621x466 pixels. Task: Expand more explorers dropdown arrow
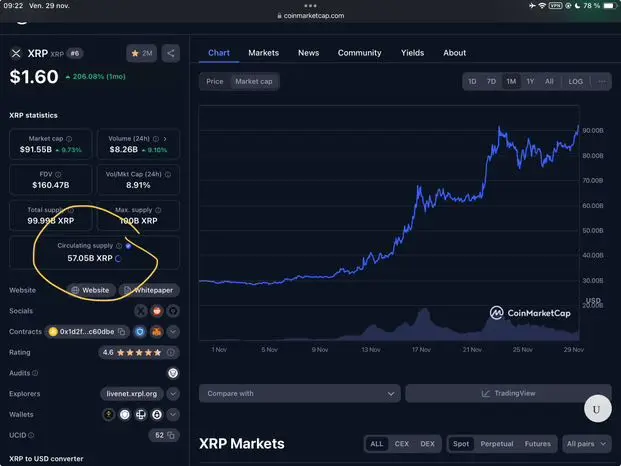(x=173, y=394)
